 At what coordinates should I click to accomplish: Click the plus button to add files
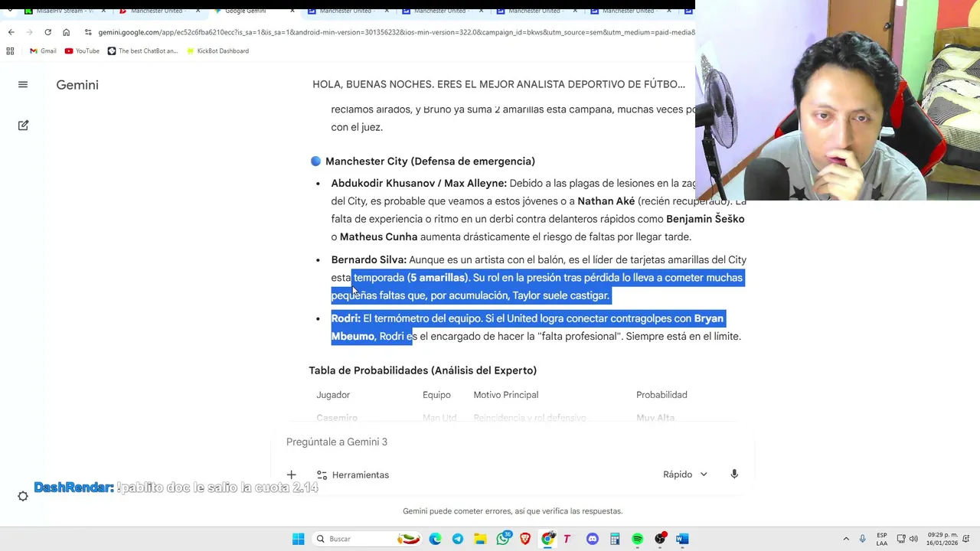pyautogui.click(x=291, y=474)
